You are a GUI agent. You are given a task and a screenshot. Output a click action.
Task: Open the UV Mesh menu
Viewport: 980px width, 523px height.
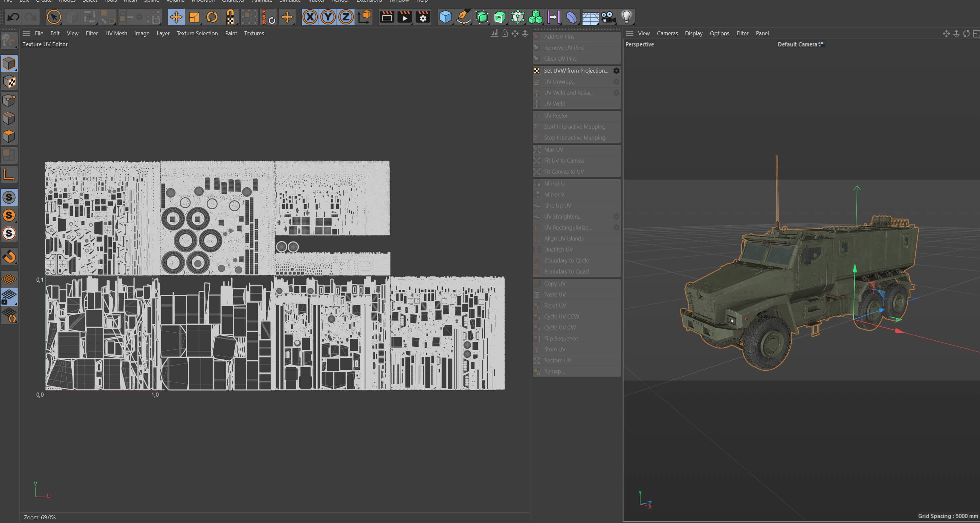click(116, 34)
